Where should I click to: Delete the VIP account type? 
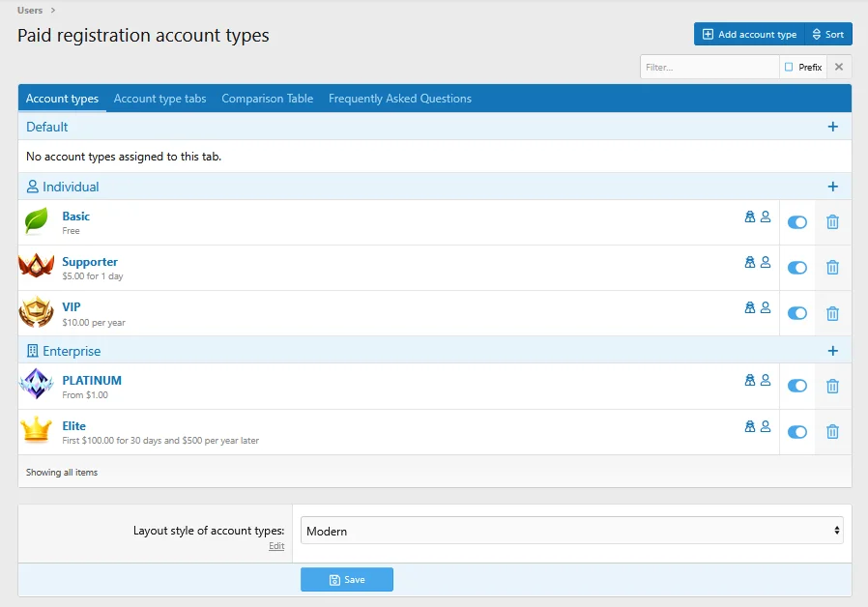pyautogui.click(x=832, y=313)
